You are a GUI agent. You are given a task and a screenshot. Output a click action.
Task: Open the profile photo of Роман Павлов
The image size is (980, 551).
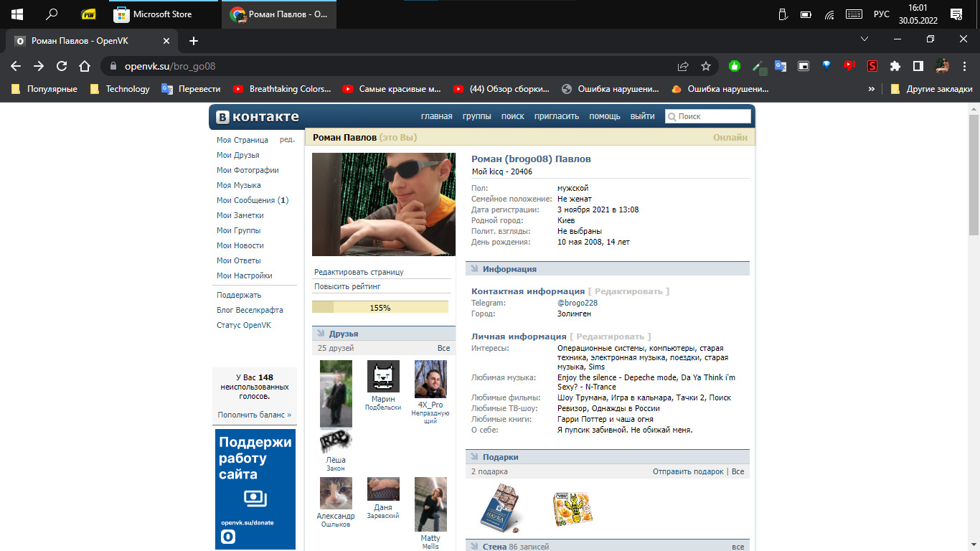[x=384, y=204]
